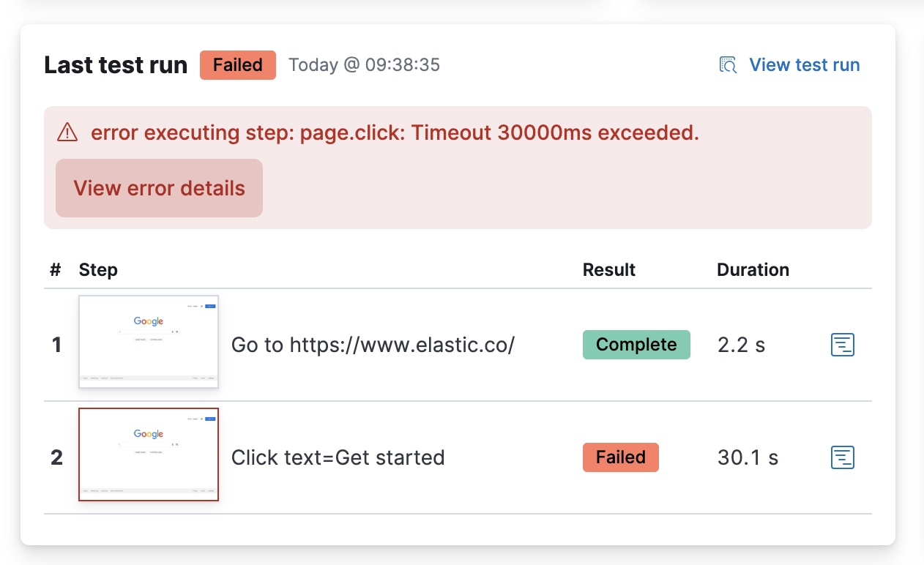
Task: Expand the error banner message text
Action: (x=393, y=132)
